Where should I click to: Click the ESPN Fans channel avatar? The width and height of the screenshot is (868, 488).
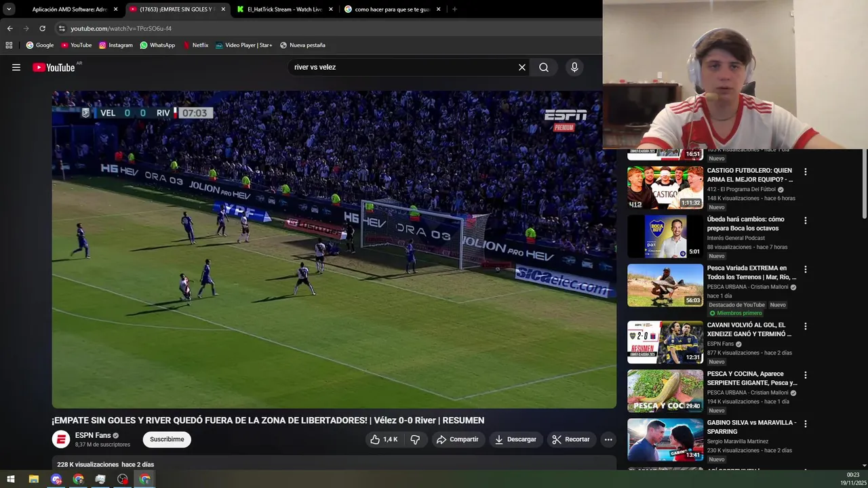pyautogui.click(x=61, y=439)
